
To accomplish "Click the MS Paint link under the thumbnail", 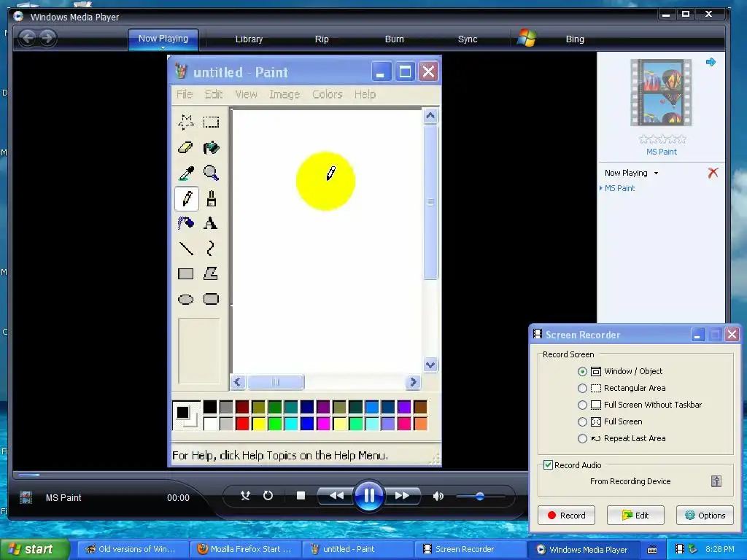I will click(661, 152).
